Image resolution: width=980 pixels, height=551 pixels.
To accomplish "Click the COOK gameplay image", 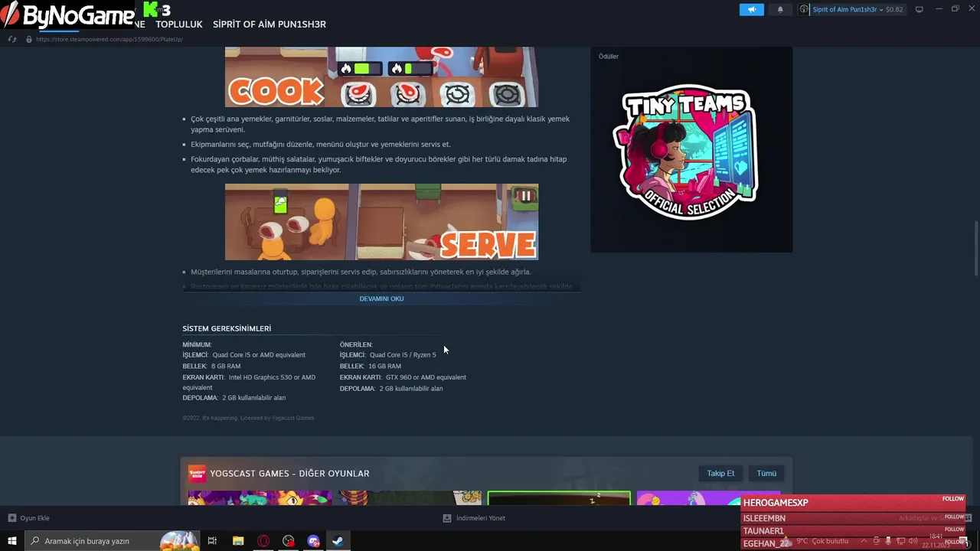I will [x=381, y=77].
